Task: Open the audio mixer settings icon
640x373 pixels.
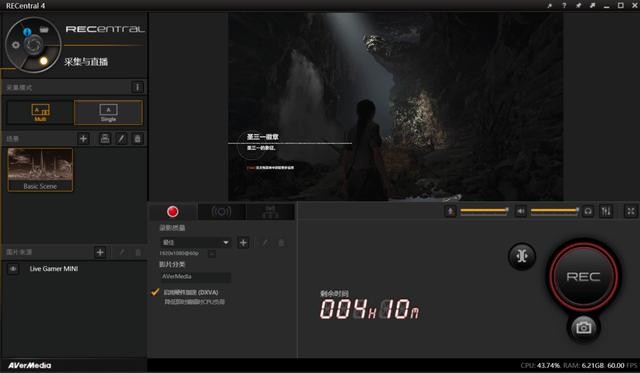Action: point(606,211)
